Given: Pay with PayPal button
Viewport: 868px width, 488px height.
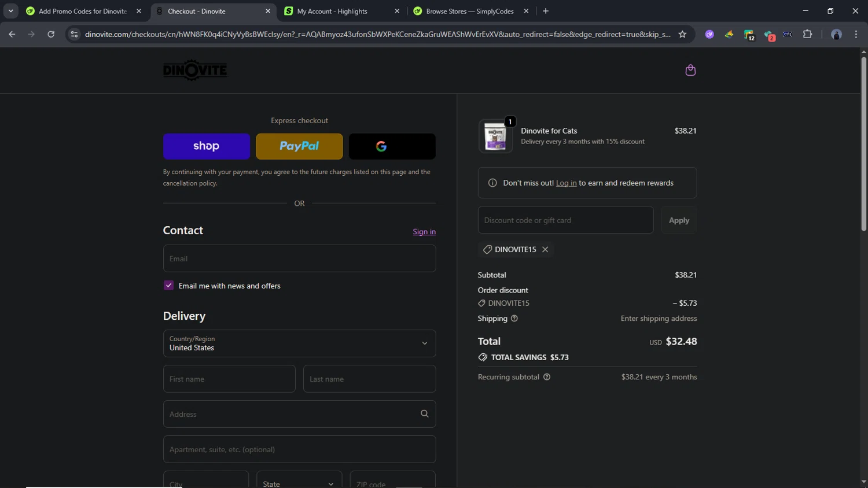Looking at the screenshot, I should pos(299,146).
